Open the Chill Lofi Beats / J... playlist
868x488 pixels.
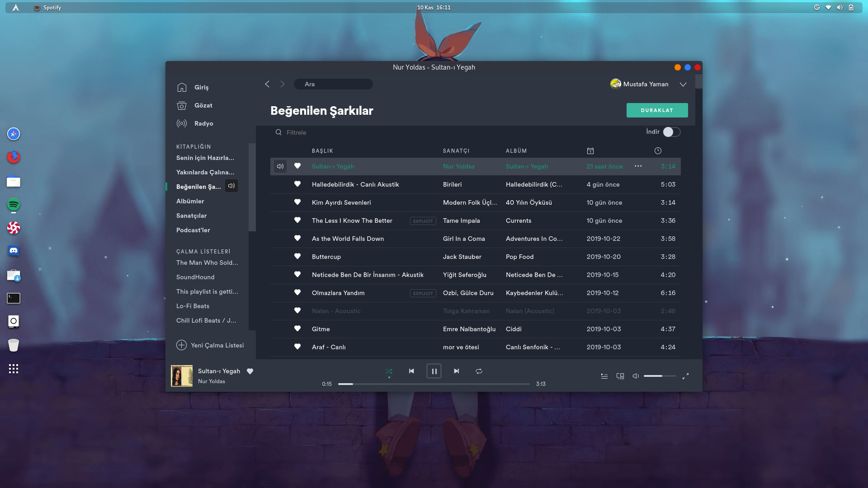[206, 320]
